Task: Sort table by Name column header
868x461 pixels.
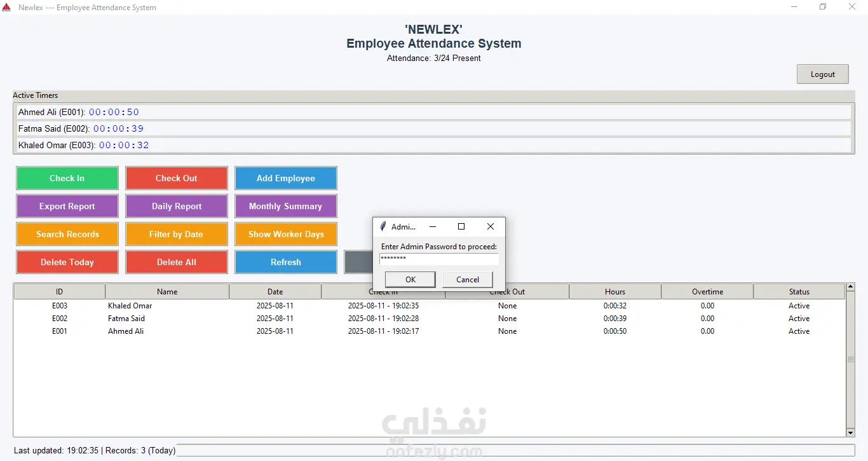Action: 167,292
